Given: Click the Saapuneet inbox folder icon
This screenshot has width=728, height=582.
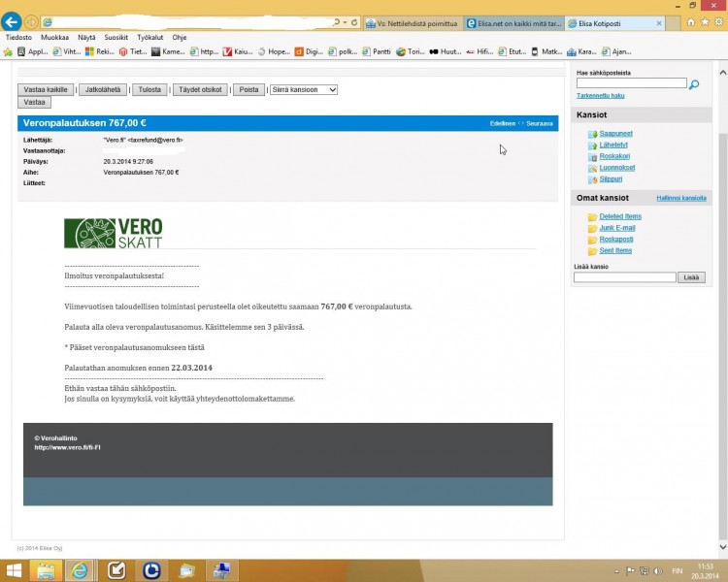Looking at the screenshot, I should point(592,133).
